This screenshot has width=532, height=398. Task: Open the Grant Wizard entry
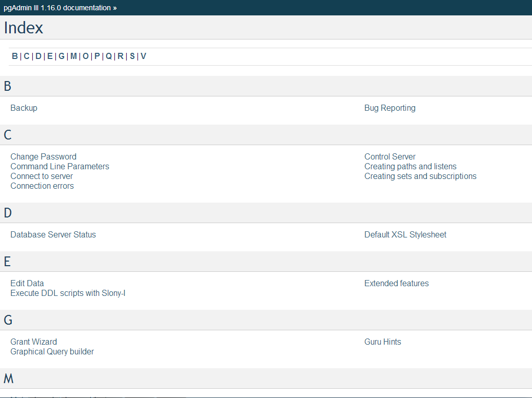point(33,342)
